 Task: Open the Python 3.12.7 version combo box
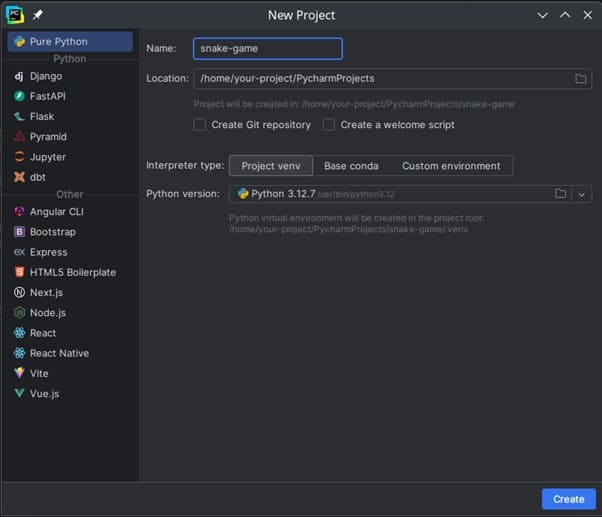click(x=390, y=194)
